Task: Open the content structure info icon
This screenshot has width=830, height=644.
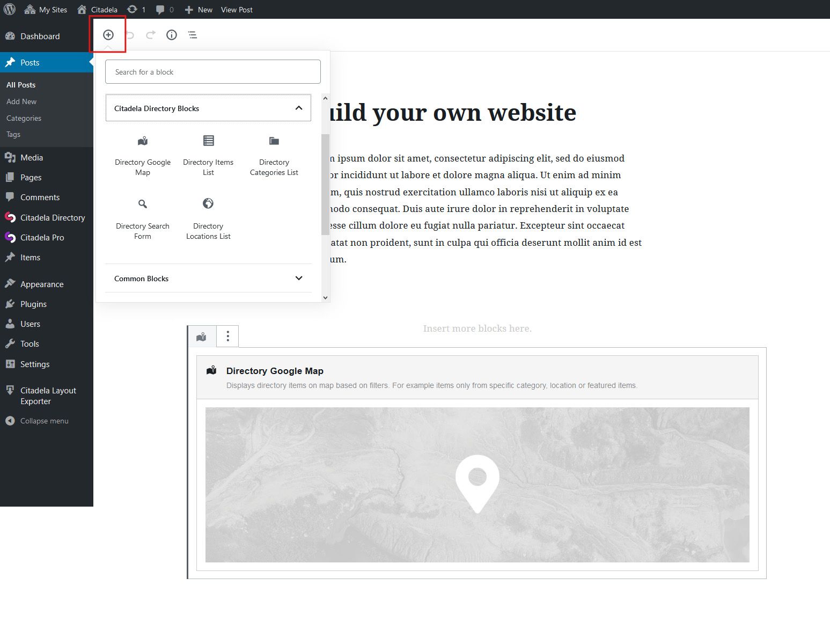Action: (x=172, y=35)
